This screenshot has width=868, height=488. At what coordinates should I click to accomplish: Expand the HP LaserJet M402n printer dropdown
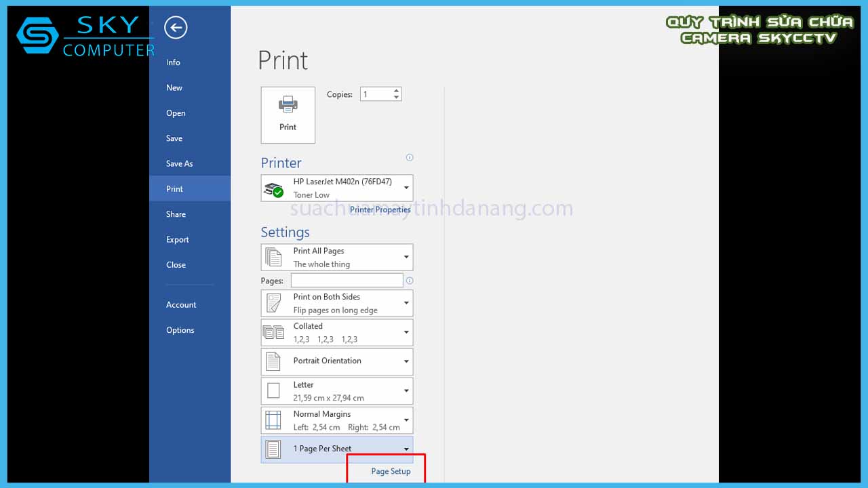(x=406, y=188)
